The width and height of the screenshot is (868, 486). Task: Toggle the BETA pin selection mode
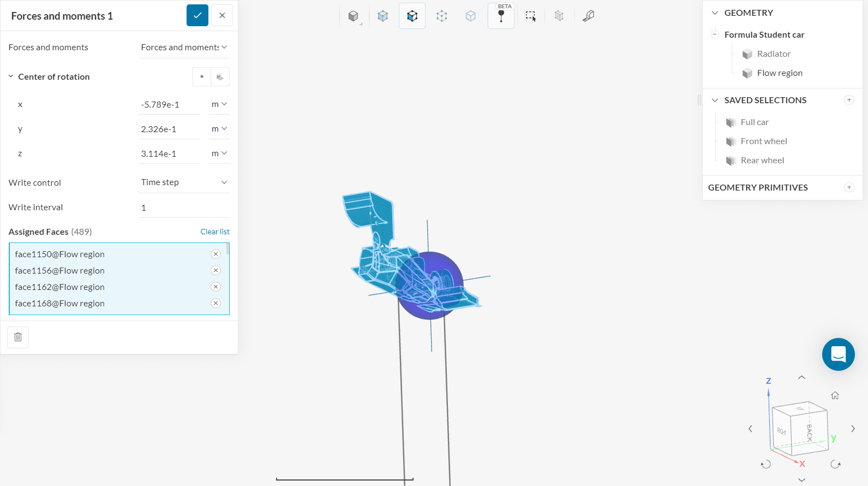click(501, 16)
